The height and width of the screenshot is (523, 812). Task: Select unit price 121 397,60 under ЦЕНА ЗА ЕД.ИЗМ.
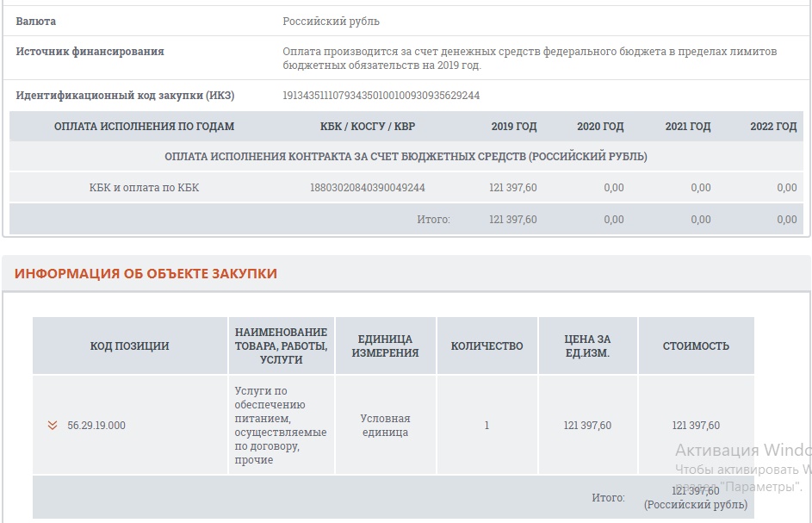[587, 425]
